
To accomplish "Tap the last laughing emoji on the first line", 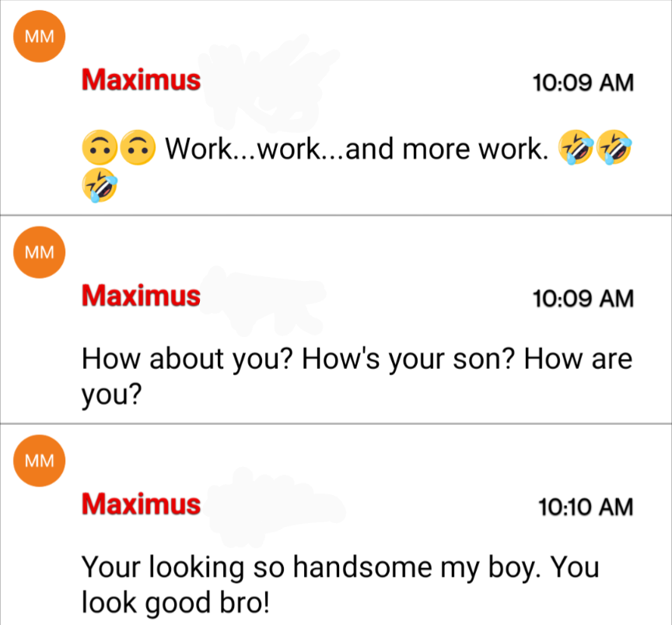I will (614, 148).
